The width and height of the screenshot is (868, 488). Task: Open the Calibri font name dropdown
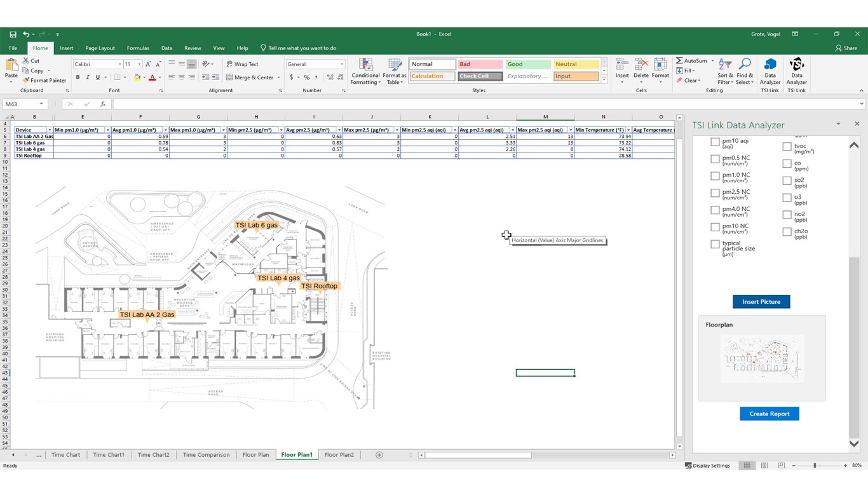pyautogui.click(x=119, y=64)
